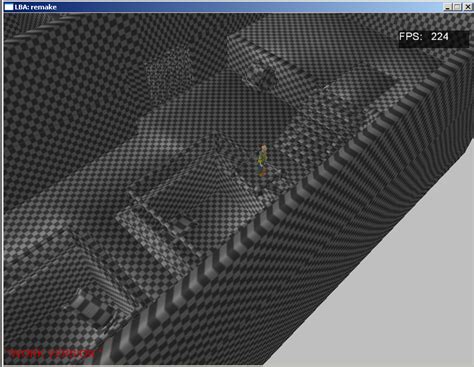Maximize the LBA: remake window
This screenshot has height=367, width=474.
pyautogui.click(x=458, y=7)
